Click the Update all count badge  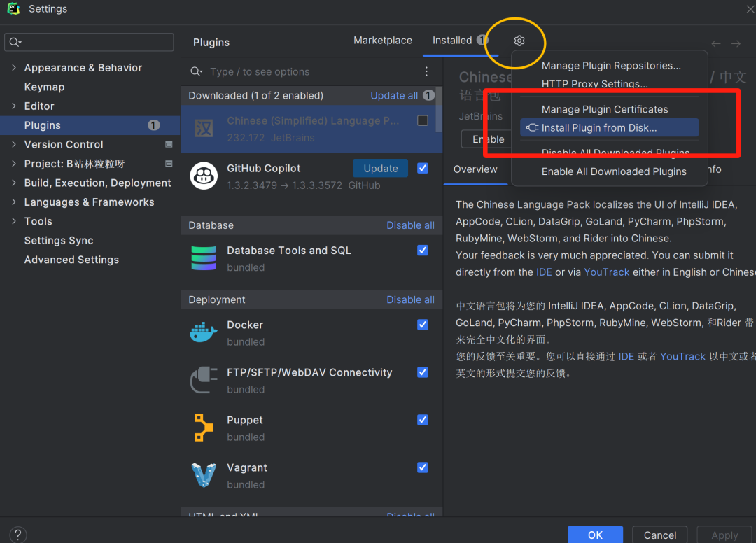click(x=428, y=95)
